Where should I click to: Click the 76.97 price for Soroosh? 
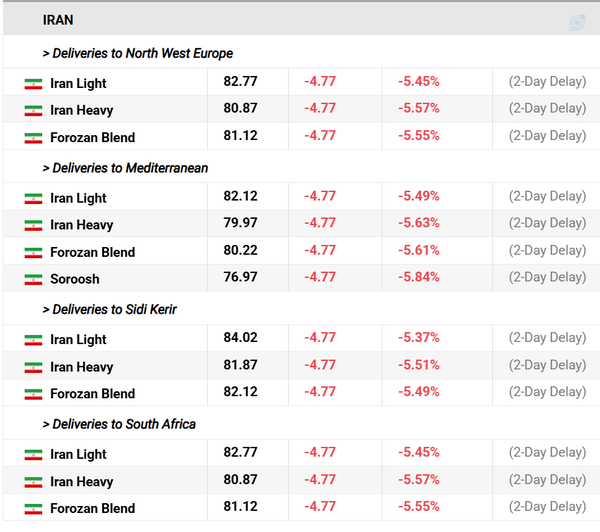point(240,277)
